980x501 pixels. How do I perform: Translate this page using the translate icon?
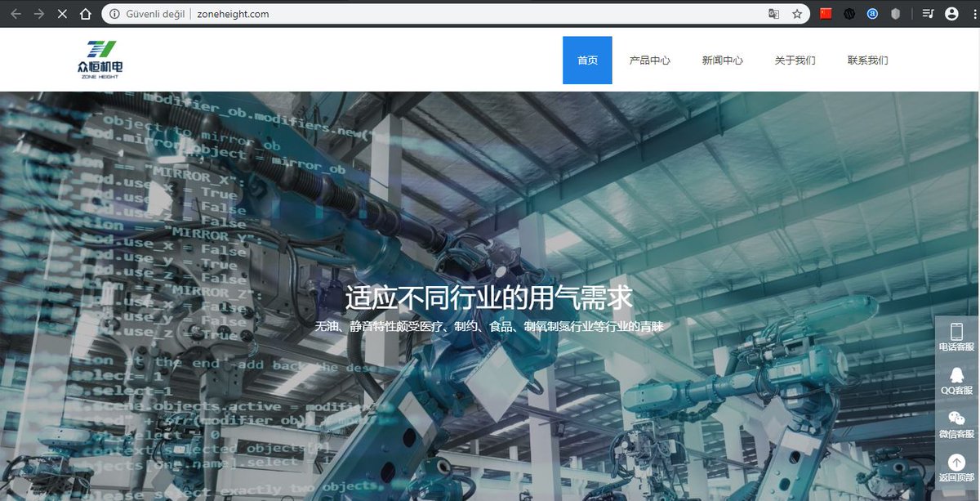click(773, 14)
